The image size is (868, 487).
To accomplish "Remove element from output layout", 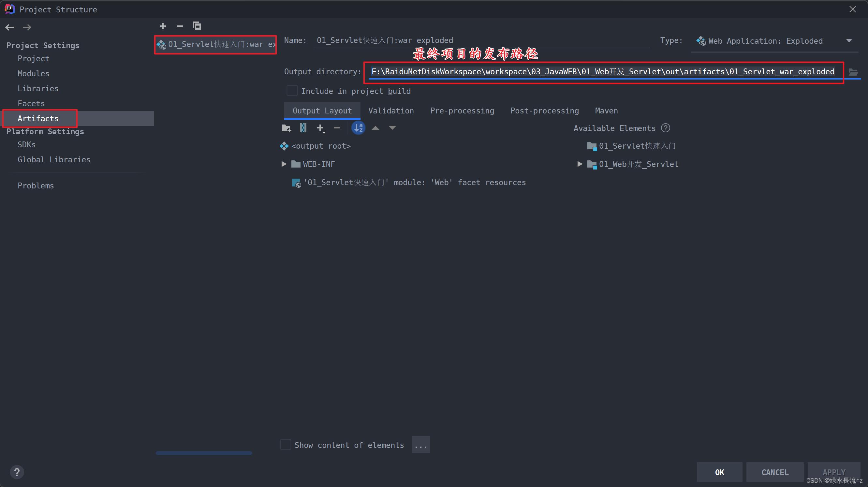I will (x=337, y=128).
